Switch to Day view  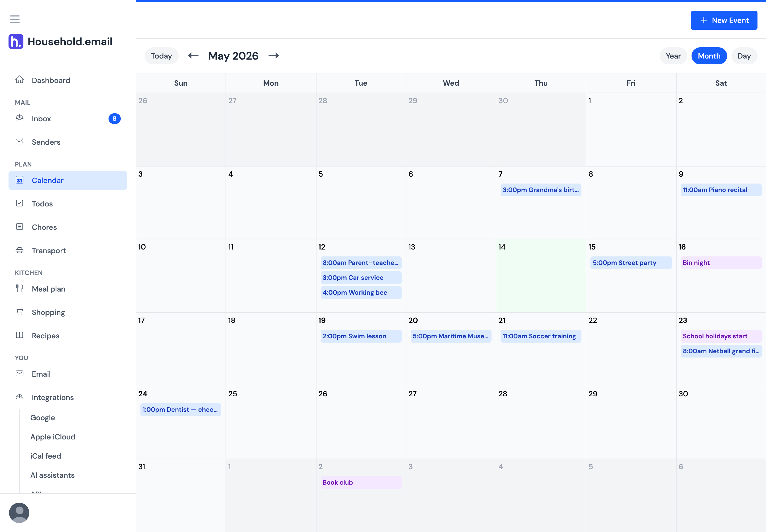click(x=744, y=56)
